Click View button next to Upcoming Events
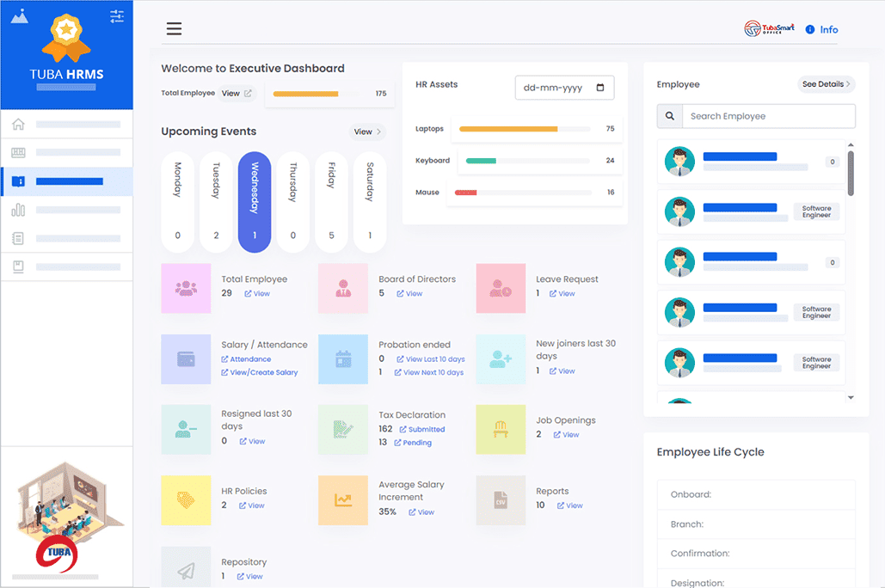This screenshot has height=588, width=885. pyautogui.click(x=367, y=132)
